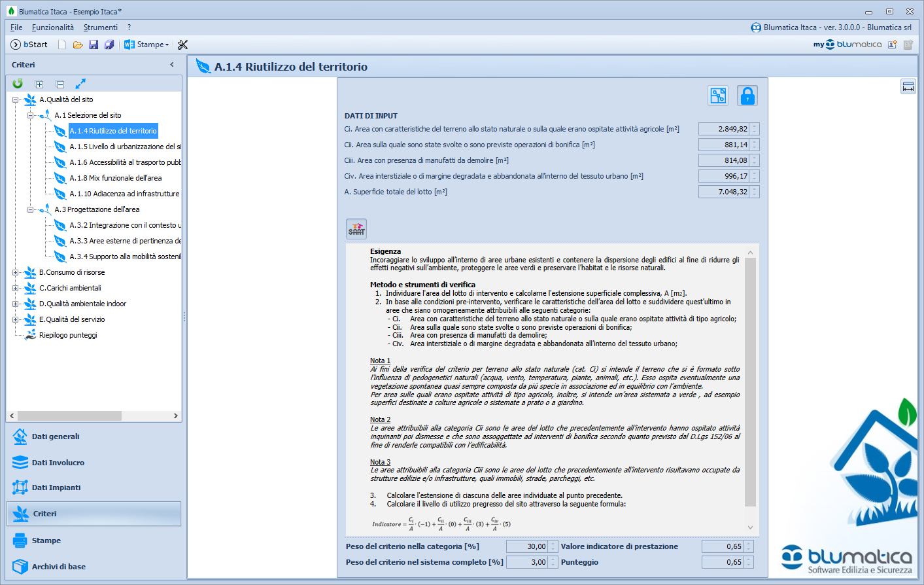Click the description text scrollbar down arrow
924x585 pixels.
tap(750, 527)
